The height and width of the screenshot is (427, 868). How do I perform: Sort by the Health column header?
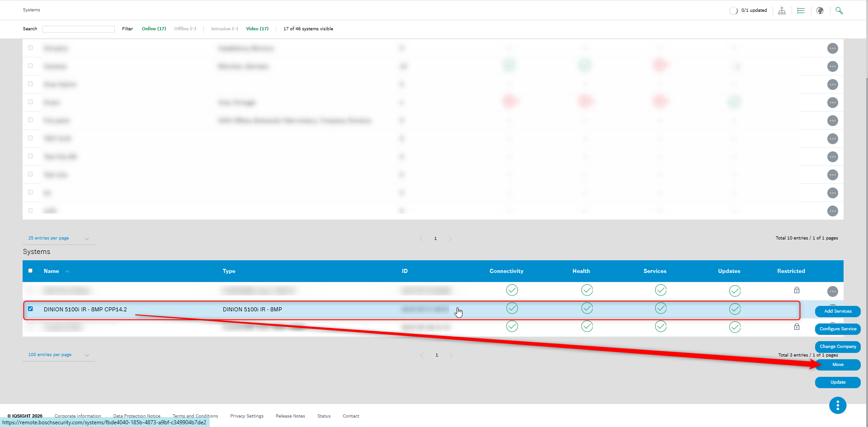(x=581, y=271)
